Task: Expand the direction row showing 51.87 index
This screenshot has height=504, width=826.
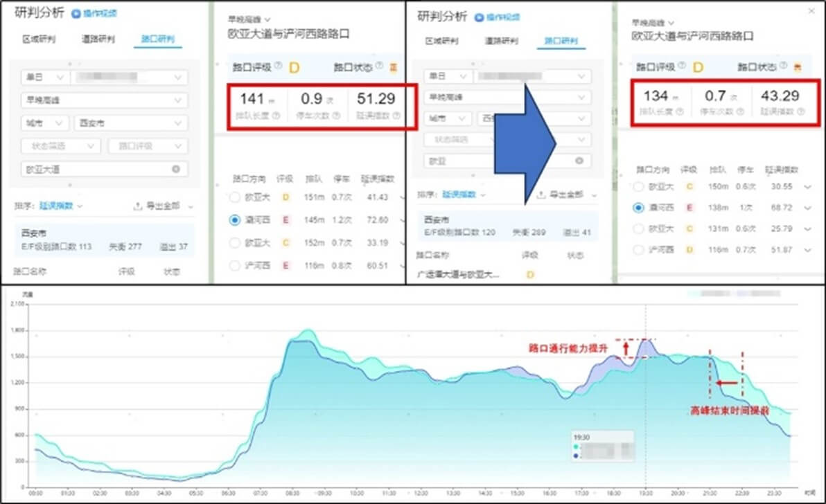Action: (x=807, y=250)
